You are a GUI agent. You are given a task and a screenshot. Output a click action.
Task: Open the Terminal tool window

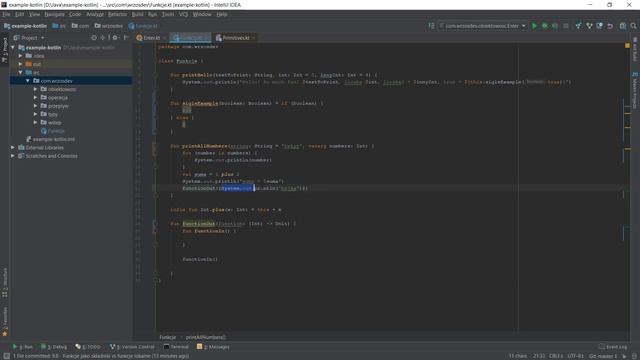[176, 347]
